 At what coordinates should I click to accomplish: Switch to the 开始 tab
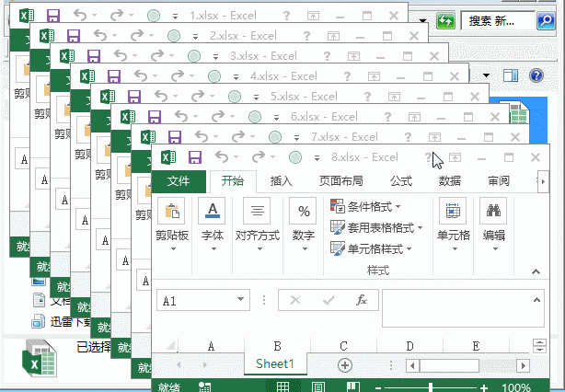tap(233, 181)
